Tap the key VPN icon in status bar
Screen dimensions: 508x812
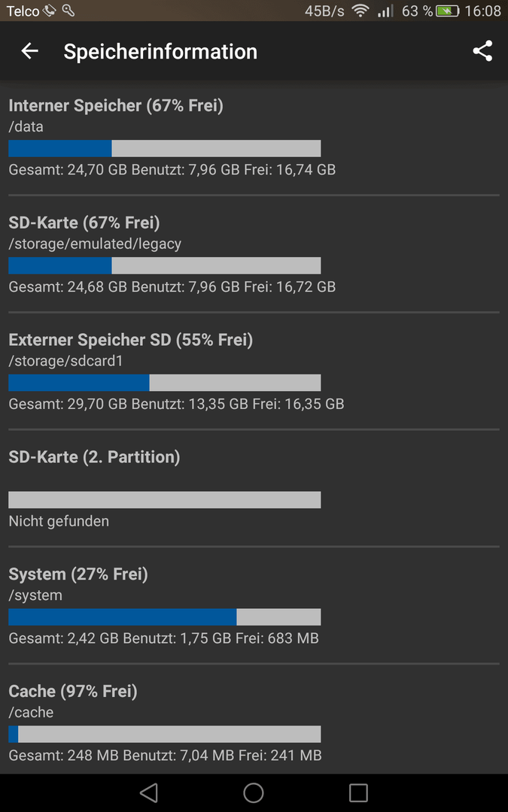coord(68,11)
